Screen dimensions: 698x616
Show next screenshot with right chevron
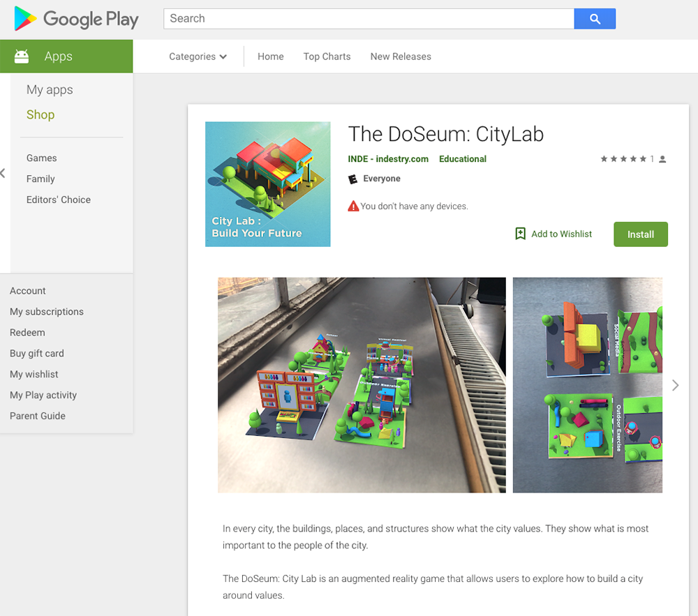[x=675, y=385]
